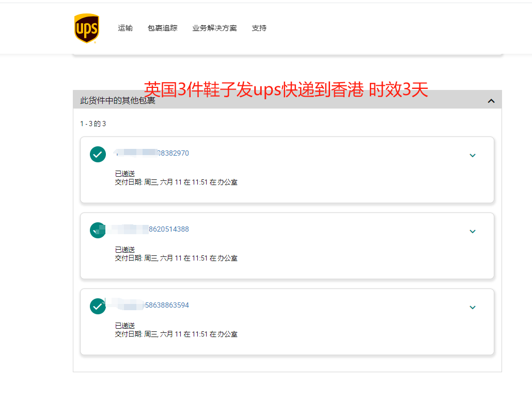532x396 pixels.
Task: Click 交付日期 line in package 58638863594 card
Action: [176, 334]
